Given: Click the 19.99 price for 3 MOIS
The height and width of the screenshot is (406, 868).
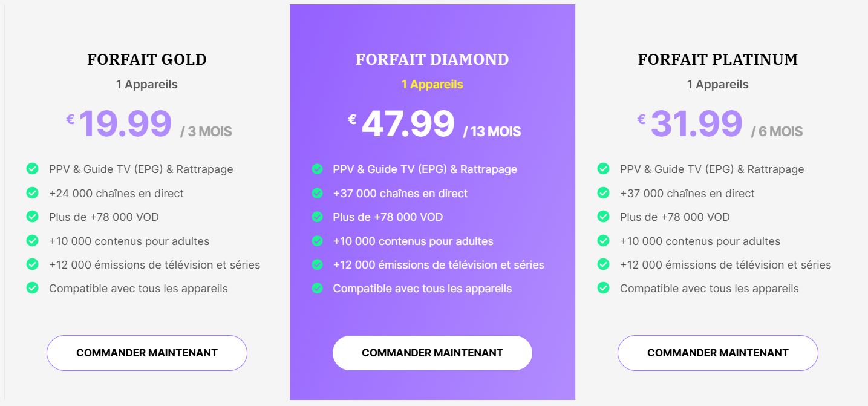Looking at the screenshot, I should coord(126,124).
